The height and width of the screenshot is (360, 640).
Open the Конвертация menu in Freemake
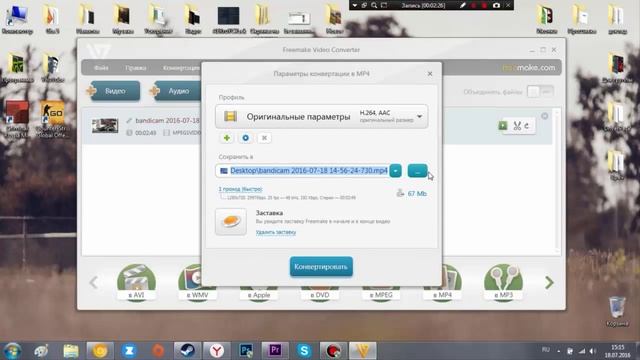pos(181,68)
